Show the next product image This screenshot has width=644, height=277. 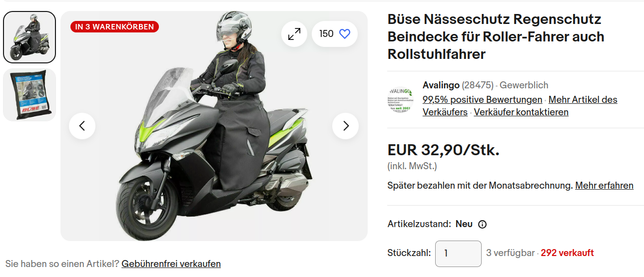pos(346,126)
